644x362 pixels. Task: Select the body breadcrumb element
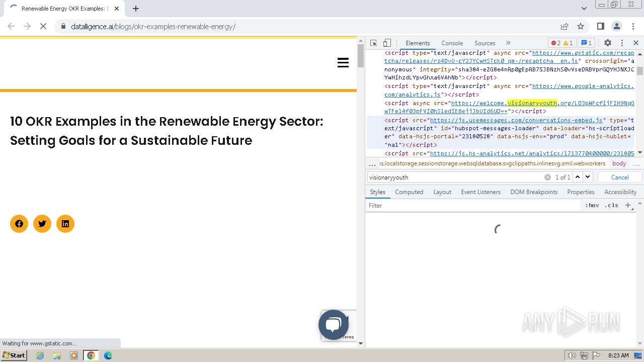(x=619, y=163)
